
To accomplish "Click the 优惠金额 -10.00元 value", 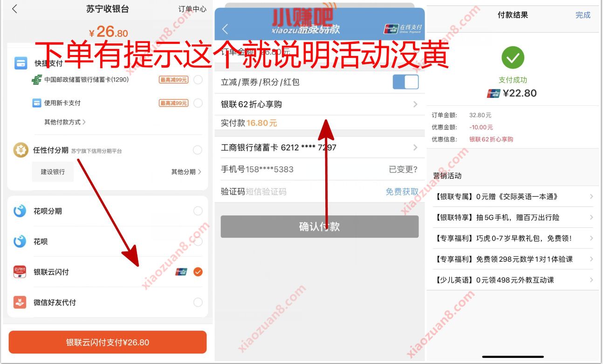I will pyautogui.click(x=481, y=127).
